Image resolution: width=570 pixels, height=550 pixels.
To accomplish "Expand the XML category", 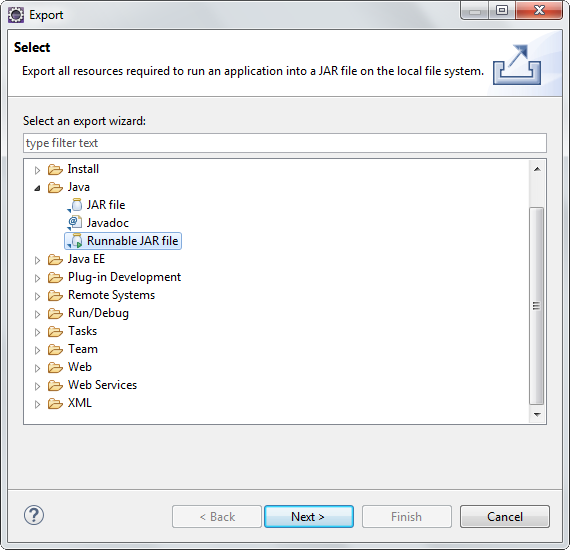I will [x=37, y=404].
